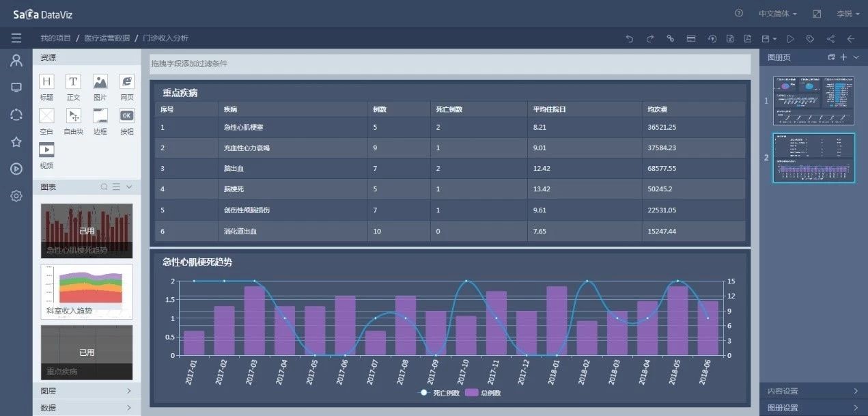The height and width of the screenshot is (416, 868).
Task: Click the redo arrow in the toolbar
Action: point(649,39)
